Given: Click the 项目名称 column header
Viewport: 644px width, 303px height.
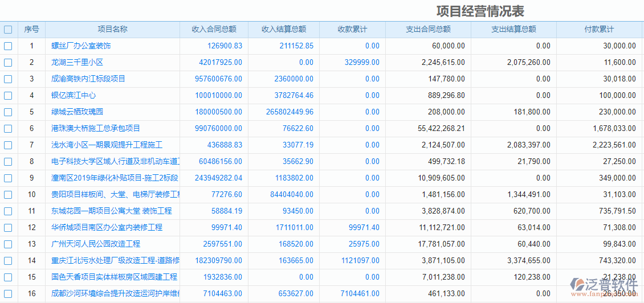Looking at the screenshot, I should tap(112, 30).
